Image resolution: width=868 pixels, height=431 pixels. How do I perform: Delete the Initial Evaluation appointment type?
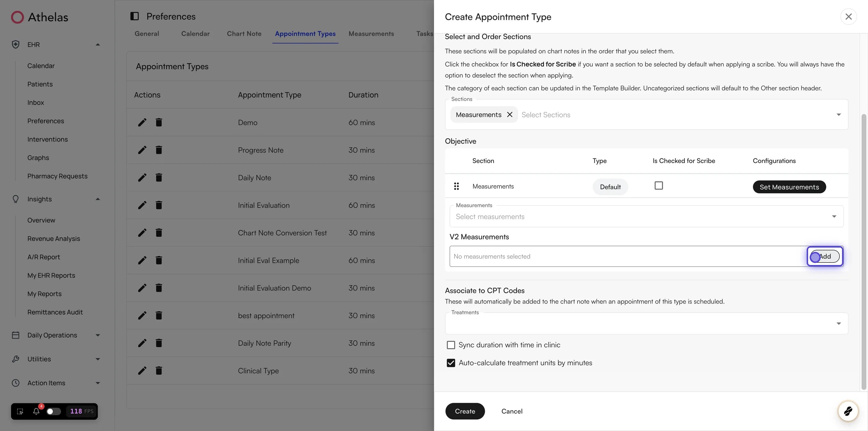point(159,205)
